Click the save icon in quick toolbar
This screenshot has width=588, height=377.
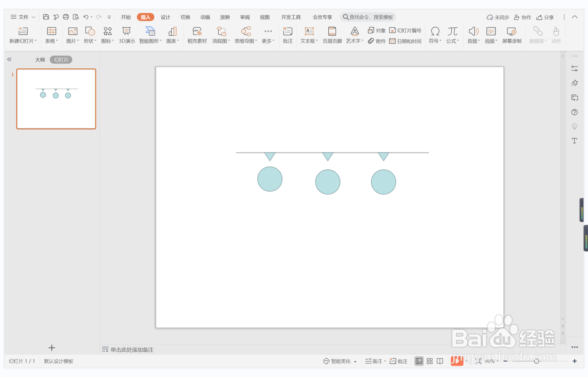coord(46,17)
